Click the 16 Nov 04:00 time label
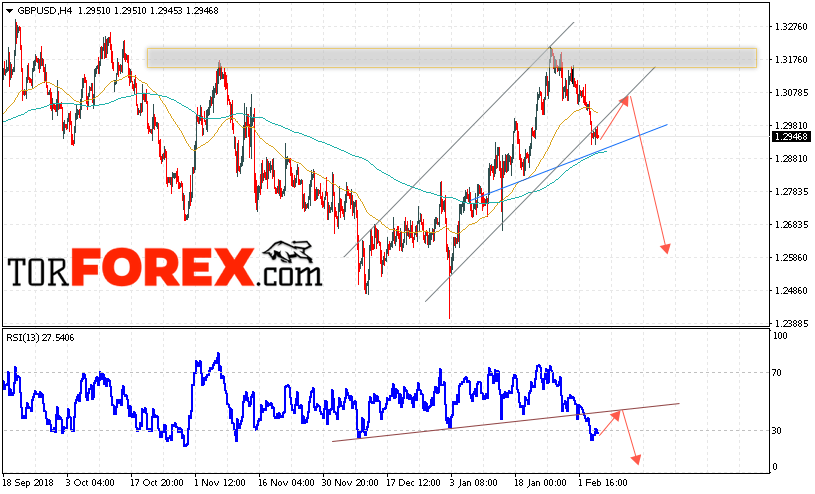 click(286, 483)
